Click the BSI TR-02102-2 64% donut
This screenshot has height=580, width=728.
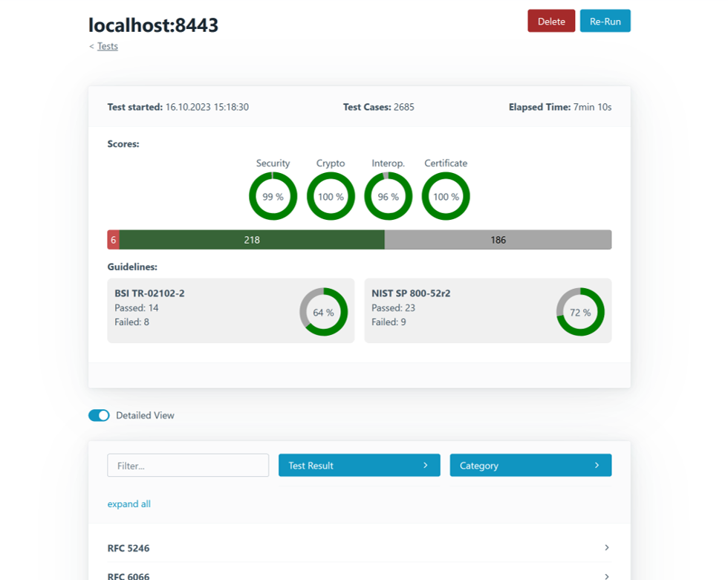tap(323, 312)
